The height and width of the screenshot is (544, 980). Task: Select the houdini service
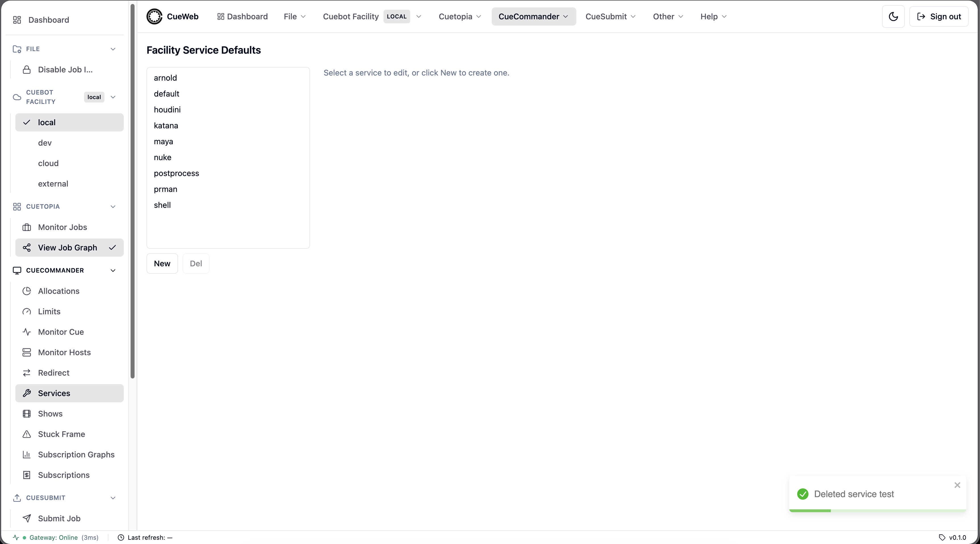click(x=228, y=110)
